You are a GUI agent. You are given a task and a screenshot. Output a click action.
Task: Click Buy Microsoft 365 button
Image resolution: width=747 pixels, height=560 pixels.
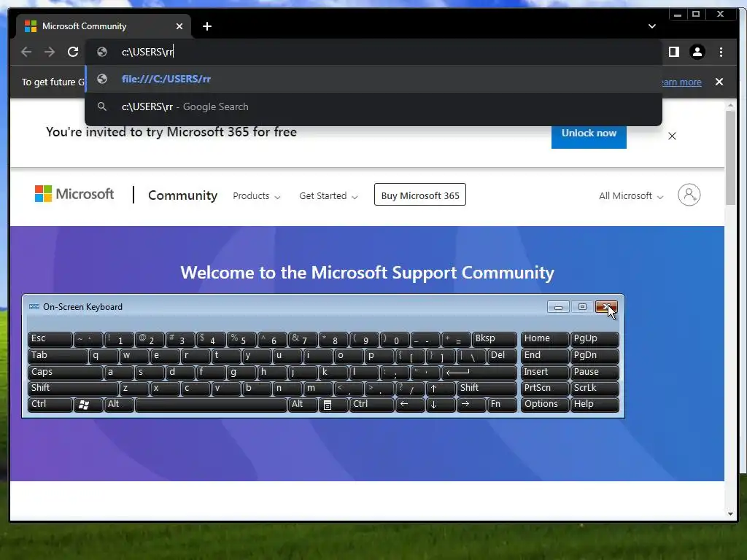coord(419,195)
